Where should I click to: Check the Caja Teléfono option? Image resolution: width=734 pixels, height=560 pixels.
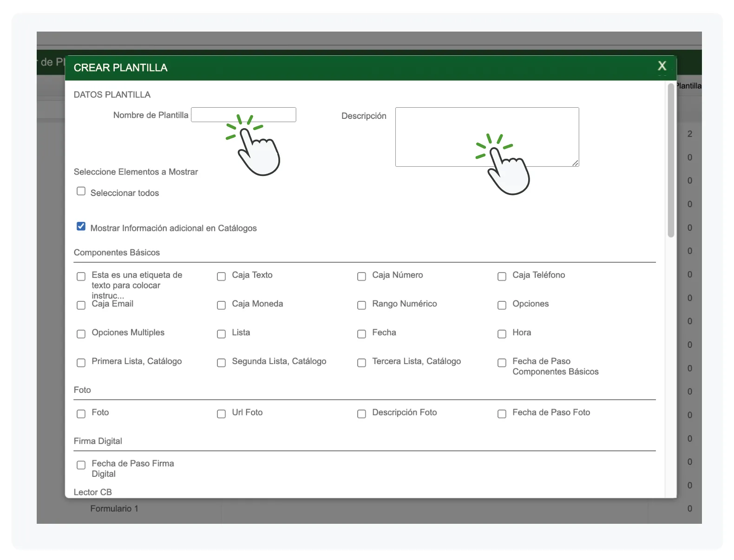pyautogui.click(x=502, y=276)
